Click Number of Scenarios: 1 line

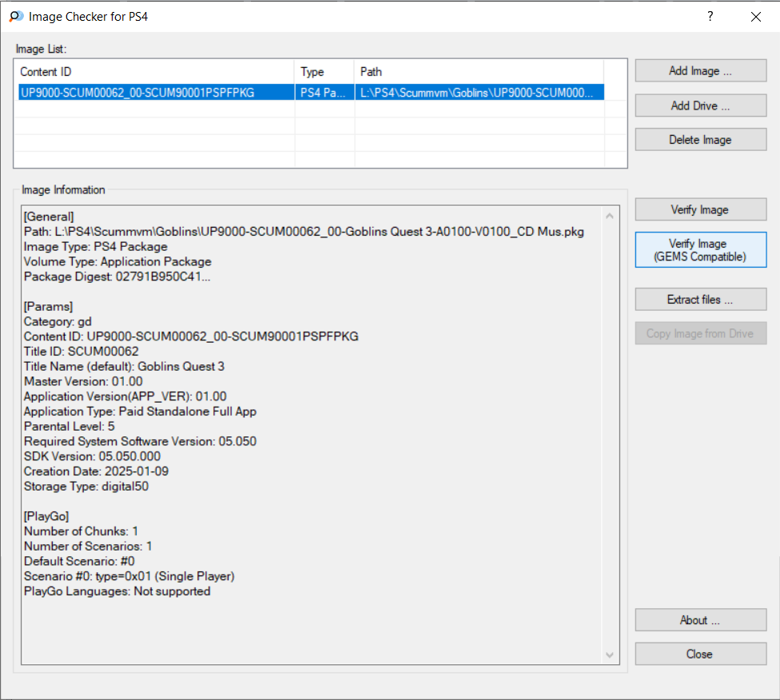tap(88, 546)
